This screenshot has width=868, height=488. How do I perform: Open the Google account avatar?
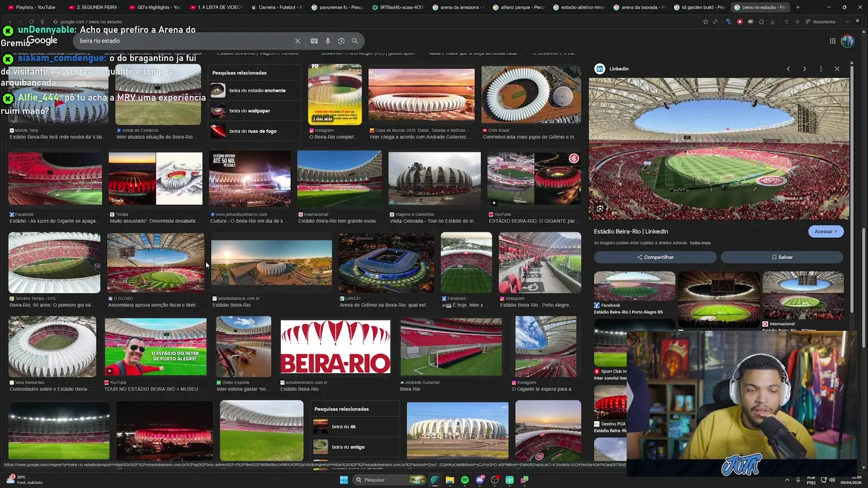point(847,41)
